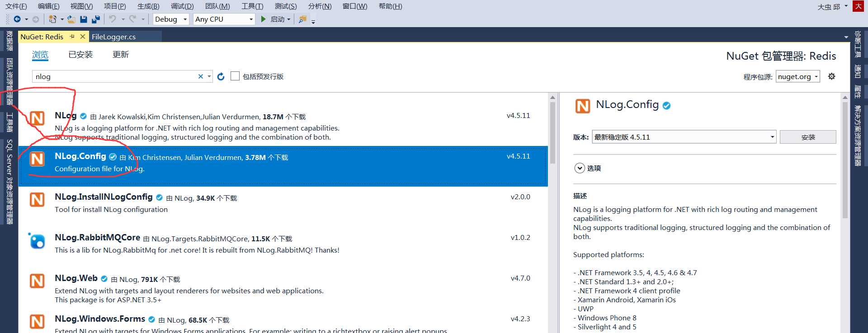Image resolution: width=868 pixels, height=333 pixels.
Task: Enable the include prerelease checkbox
Action: (235, 76)
